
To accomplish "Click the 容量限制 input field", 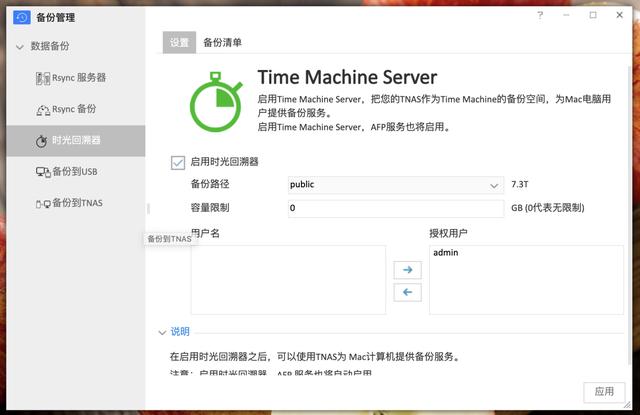I will [396, 208].
